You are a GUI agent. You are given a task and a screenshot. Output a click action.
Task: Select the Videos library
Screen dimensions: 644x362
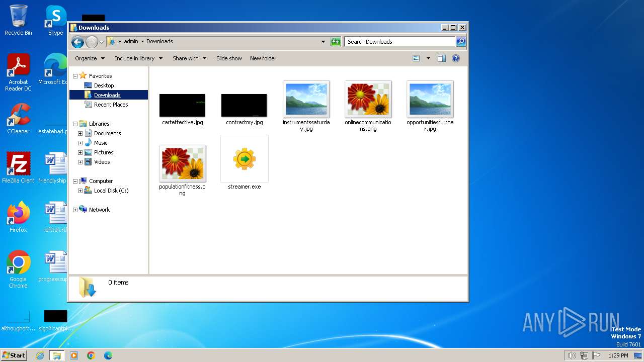tap(102, 162)
